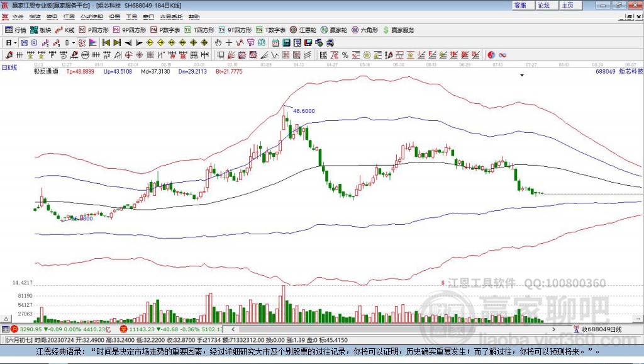This screenshot has width=644, height=364.
Task: Click the blue infinity symbol icon
Action: click(502, 55)
